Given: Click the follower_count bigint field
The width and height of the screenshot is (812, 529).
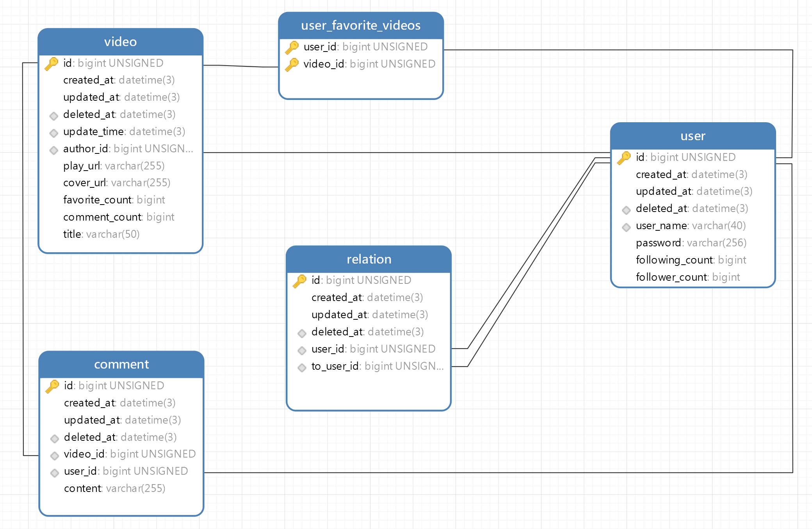Looking at the screenshot, I should click(x=687, y=277).
